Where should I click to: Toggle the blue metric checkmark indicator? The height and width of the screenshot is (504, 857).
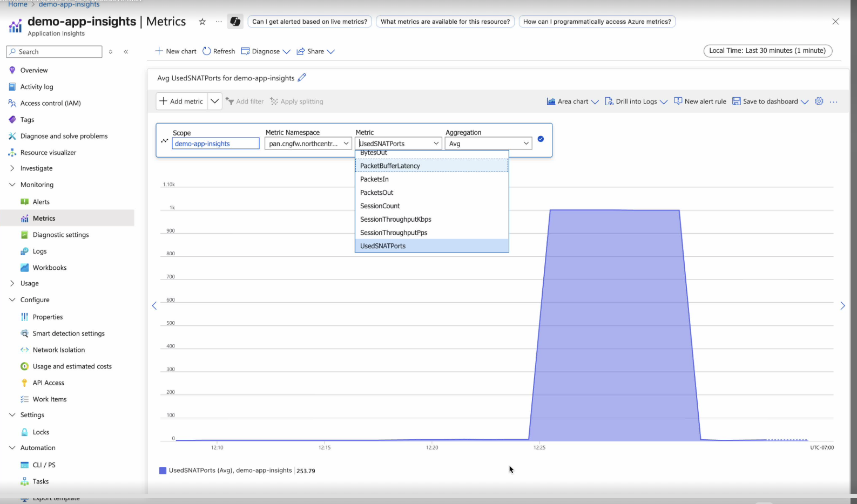(x=541, y=139)
